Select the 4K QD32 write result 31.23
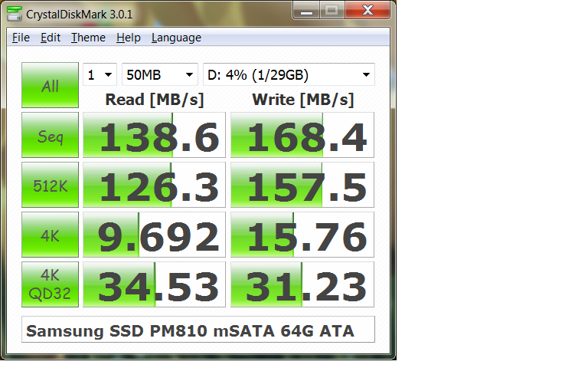Image resolution: width=588 pixels, height=368 pixels. [x=302, y=284]
